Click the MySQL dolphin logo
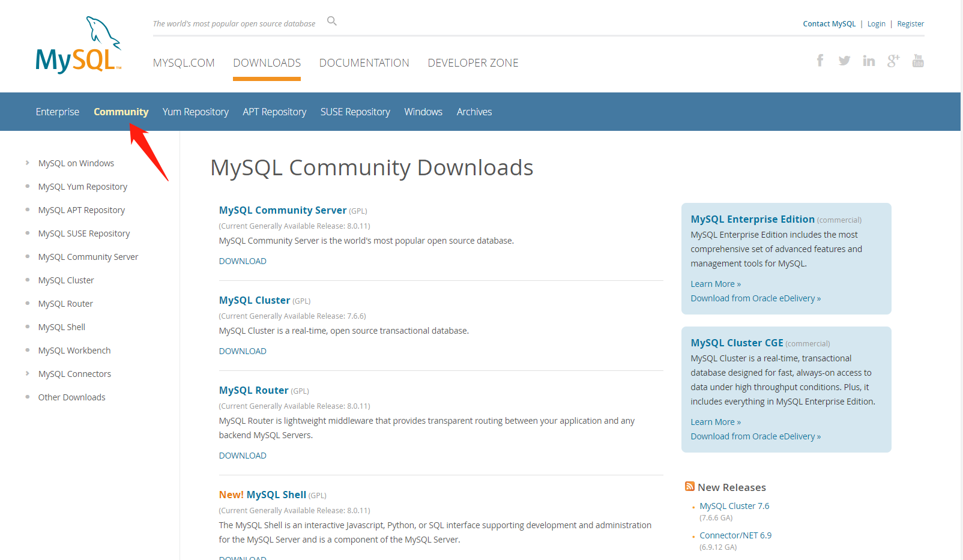Image resolution: width=963 pixels, height=560 pixels. pos(78,45)
